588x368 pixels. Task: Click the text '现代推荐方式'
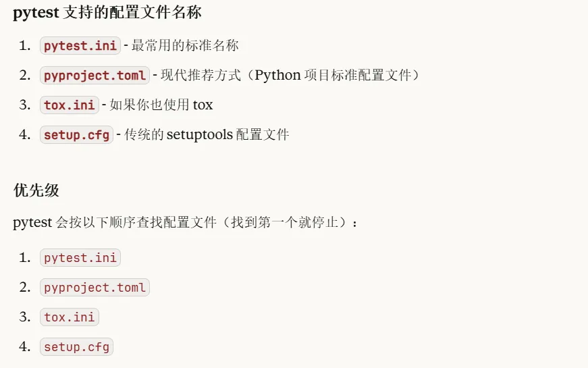201,75
